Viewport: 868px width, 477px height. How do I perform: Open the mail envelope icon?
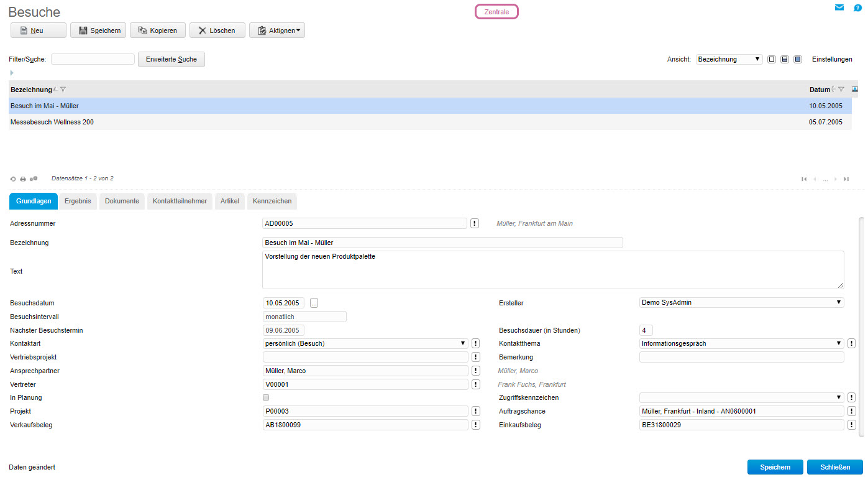click(839, 7)
